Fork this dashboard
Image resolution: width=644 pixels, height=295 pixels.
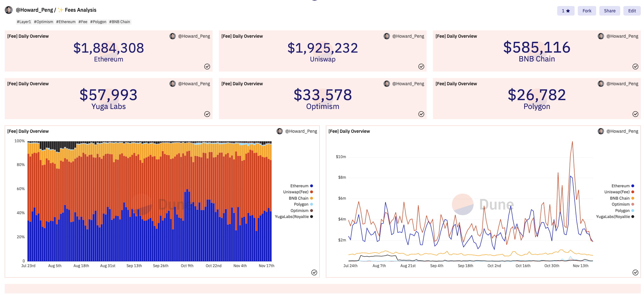click(x=587, y=11)
